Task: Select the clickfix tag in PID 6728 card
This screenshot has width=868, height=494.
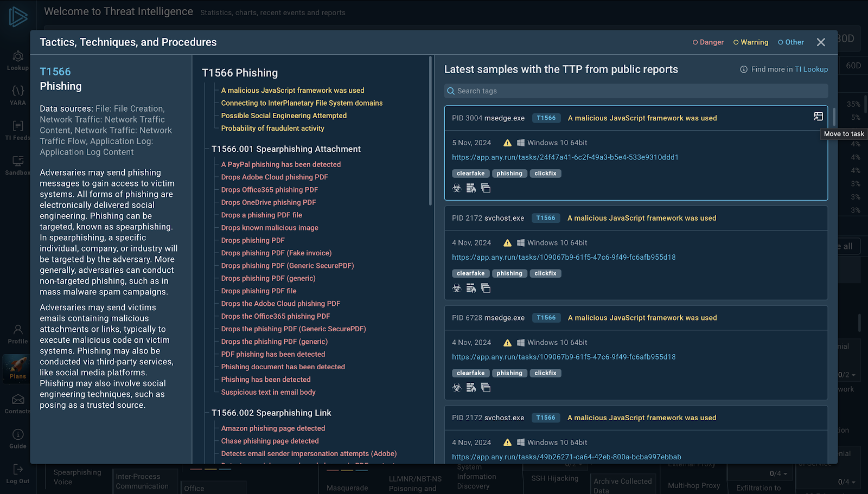Action: pos(545,373)
